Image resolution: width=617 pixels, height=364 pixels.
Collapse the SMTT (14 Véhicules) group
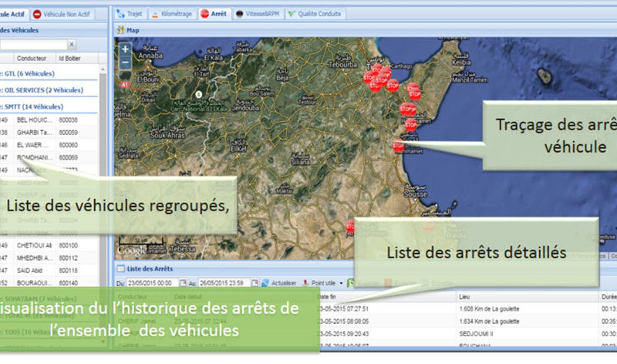pyautogui.click(x=31, y=106)
